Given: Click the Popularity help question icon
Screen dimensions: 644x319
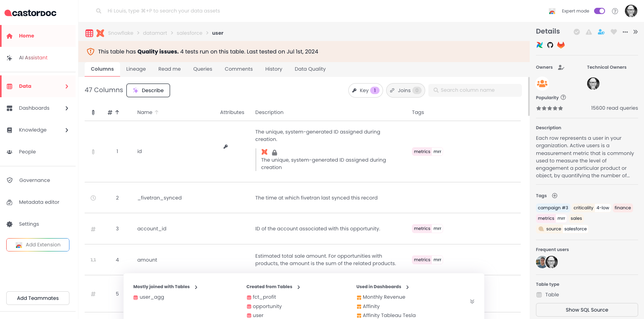Looking at the screenshot, I should click(x=563, y=97).
